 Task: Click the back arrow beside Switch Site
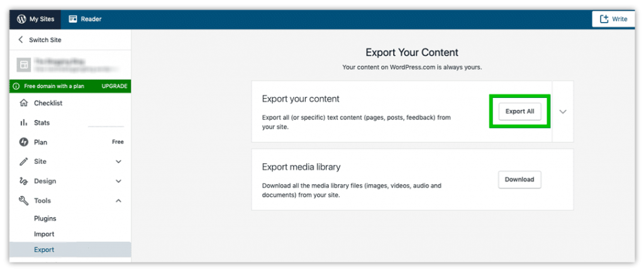pos(21,40)
